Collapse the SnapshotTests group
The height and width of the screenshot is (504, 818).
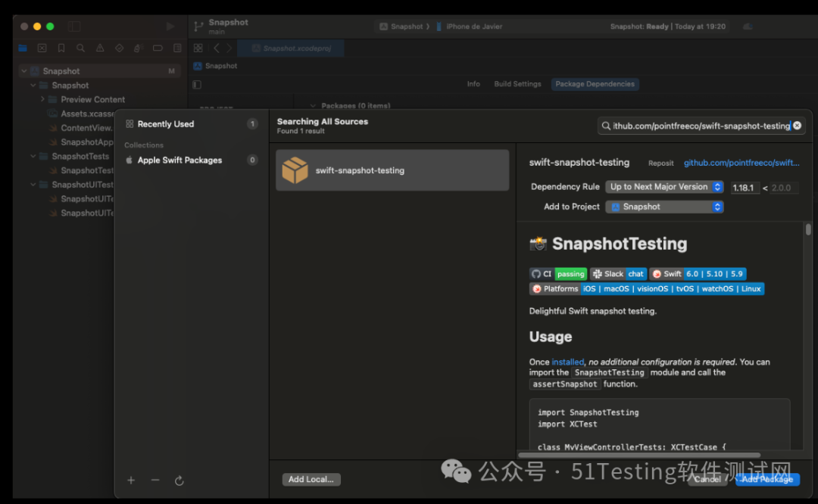click(33, 156)
